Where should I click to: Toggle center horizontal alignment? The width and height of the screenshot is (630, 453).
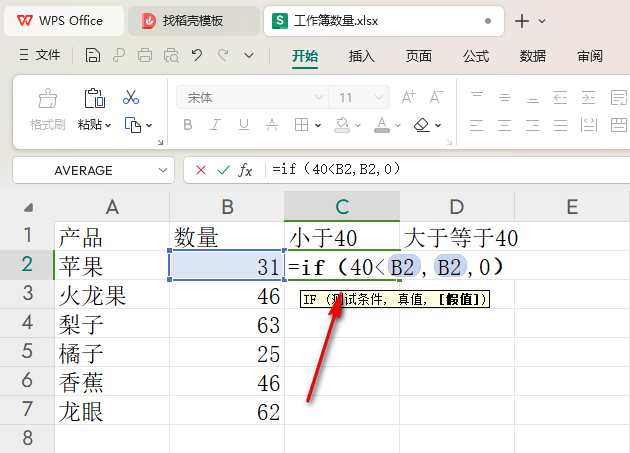pyautogui.click(x=505, y=125)
